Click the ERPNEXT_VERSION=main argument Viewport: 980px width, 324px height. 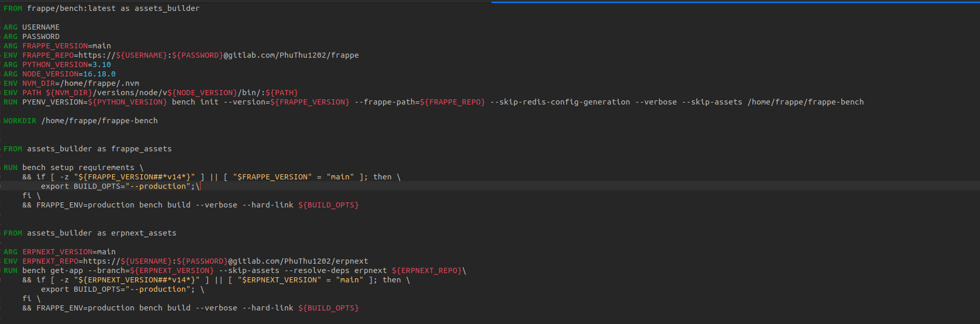pyautogui.click(x=69, y=252)
